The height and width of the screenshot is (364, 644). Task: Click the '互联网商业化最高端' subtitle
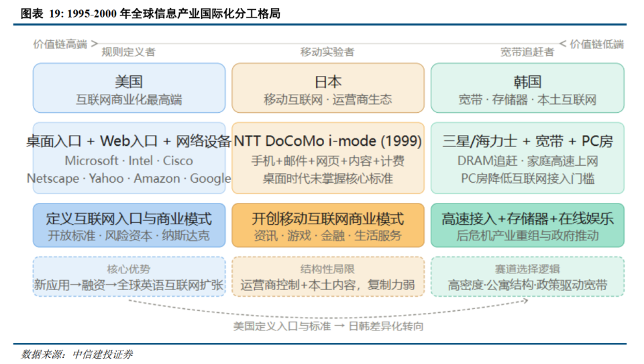129,99
